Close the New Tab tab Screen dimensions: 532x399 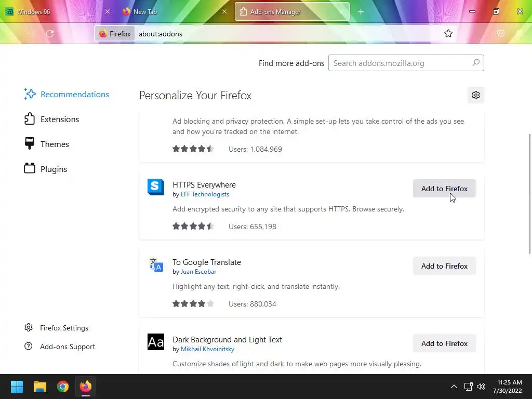point(224,11)
